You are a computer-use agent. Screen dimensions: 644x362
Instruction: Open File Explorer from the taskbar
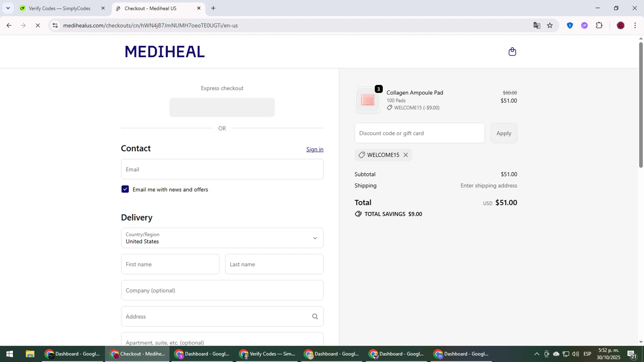[30, 354]
